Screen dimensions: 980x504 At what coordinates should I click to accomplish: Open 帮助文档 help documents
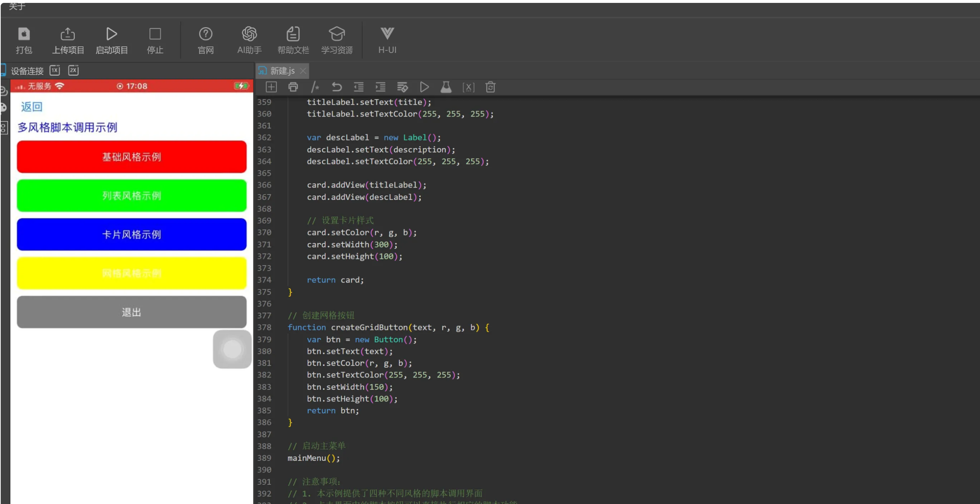pos(293,34)
